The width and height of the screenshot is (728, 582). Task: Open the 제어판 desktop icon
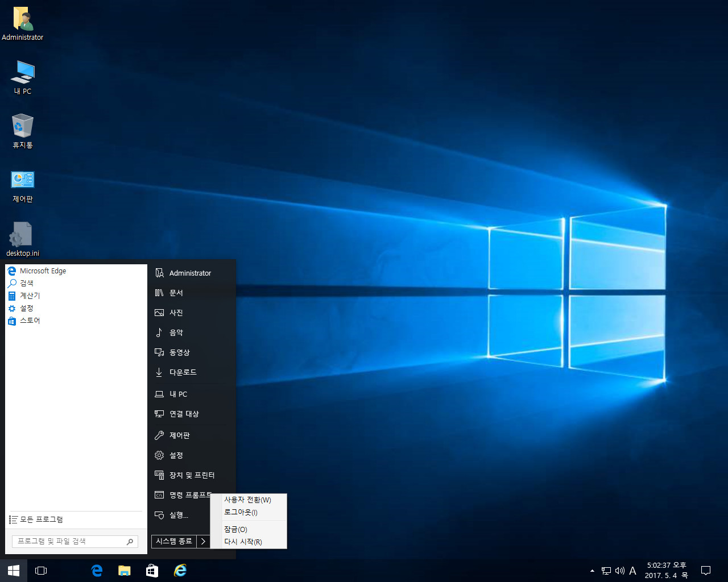pyautogui.click(x=23, y=186)
